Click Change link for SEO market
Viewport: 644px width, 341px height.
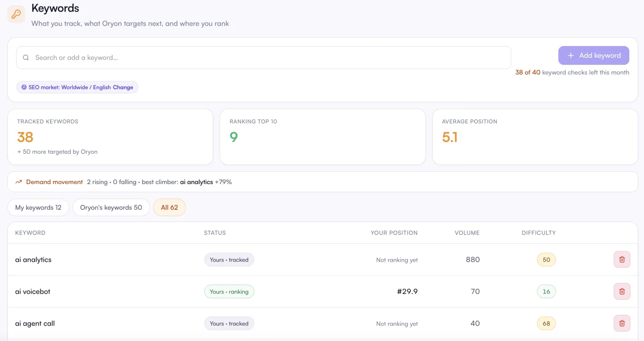(123, 87)
